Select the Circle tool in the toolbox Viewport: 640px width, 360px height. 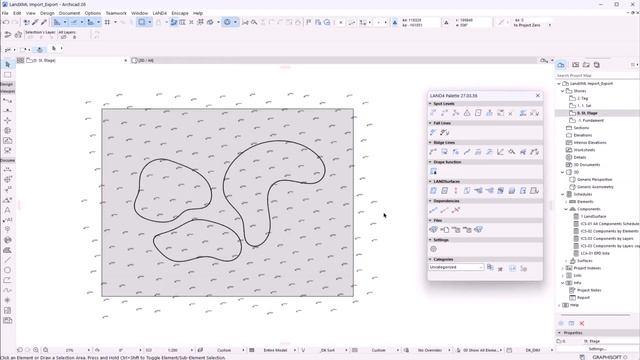coord(7,270)
